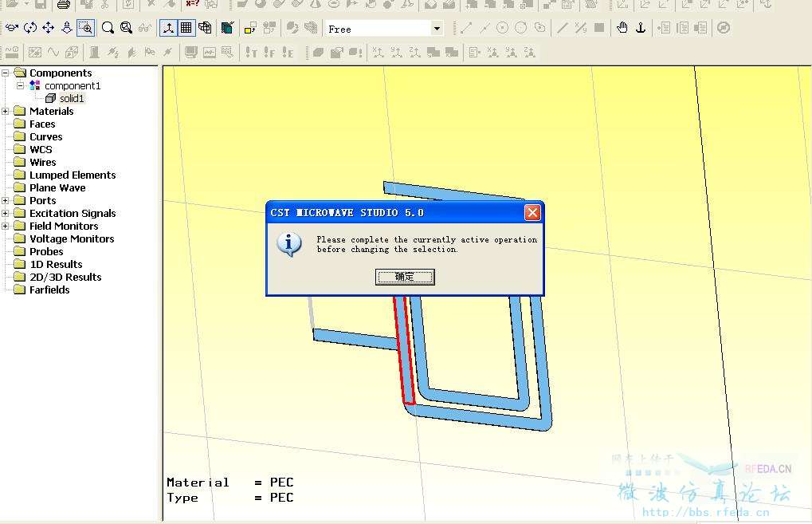Select the Pan view tool
Viewport: 812px width, 524px height.
48,28
